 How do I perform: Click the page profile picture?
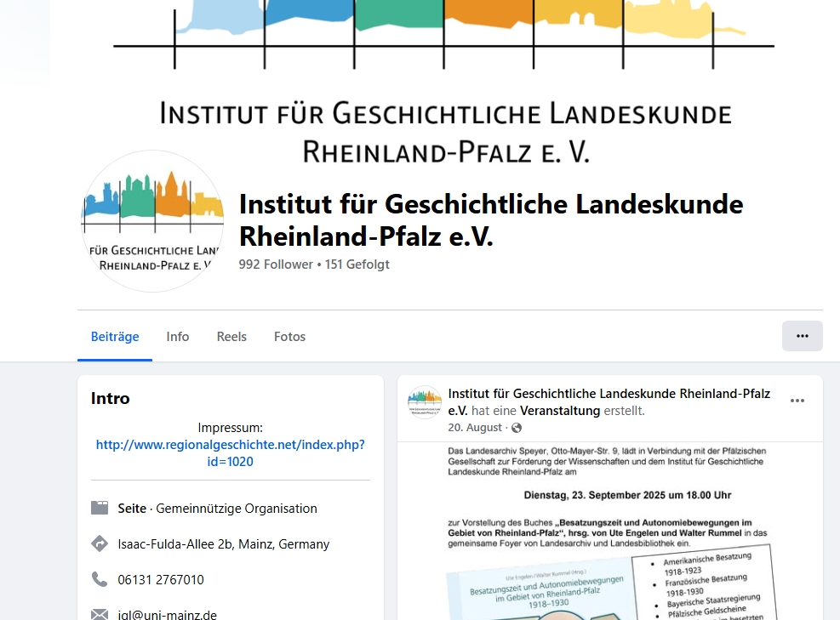(152, 221)
